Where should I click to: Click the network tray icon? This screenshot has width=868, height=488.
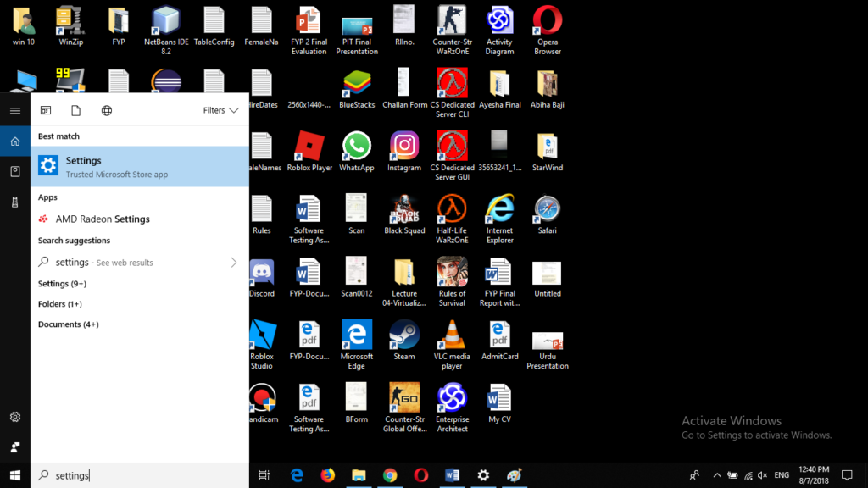[748, 475]
